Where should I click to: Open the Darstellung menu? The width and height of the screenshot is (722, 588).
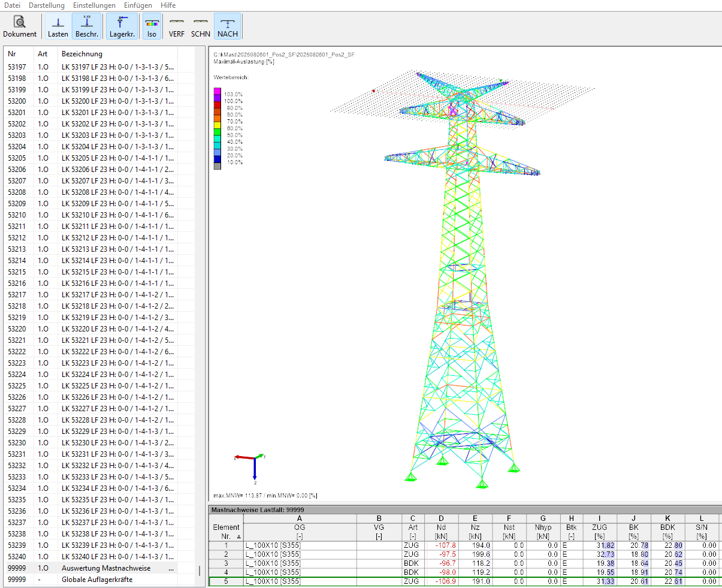[47, 5]
